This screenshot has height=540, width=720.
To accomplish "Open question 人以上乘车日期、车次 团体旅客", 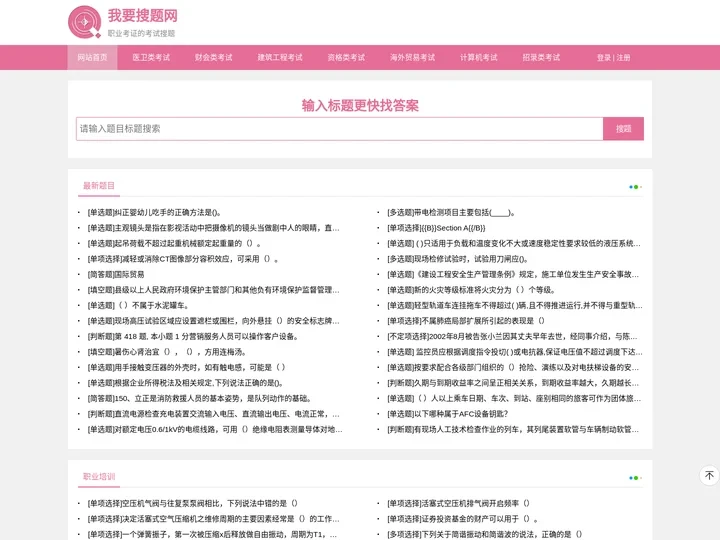I will click(x=514, y=399).
